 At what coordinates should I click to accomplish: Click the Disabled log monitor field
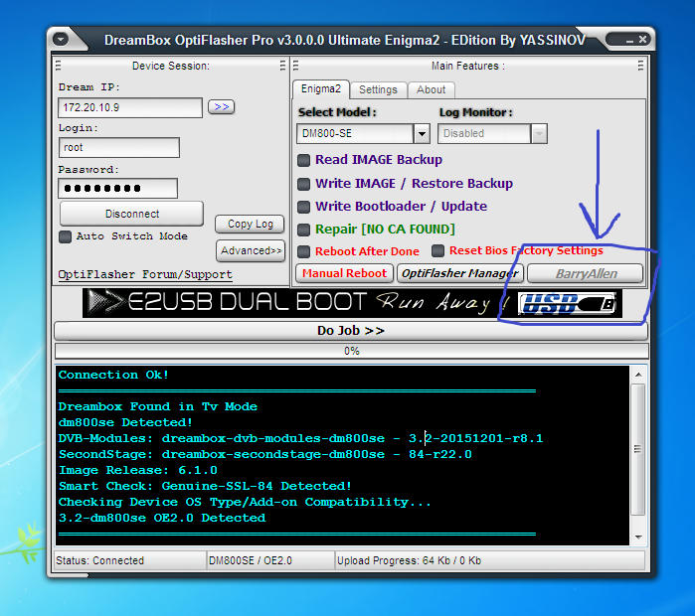click(484, 133)
